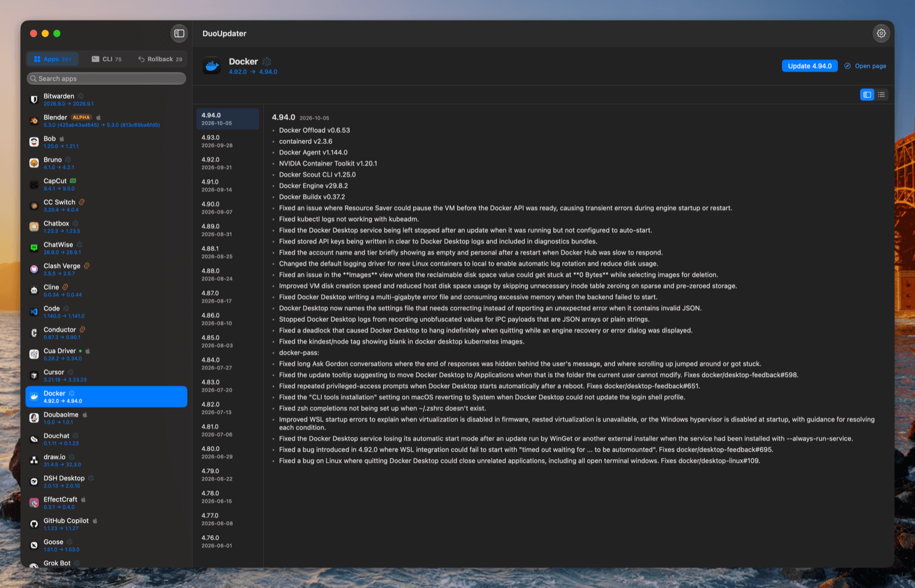Select the Bruno app icon
The width and height of the screenshot is (915, 588).
[34, 163]
